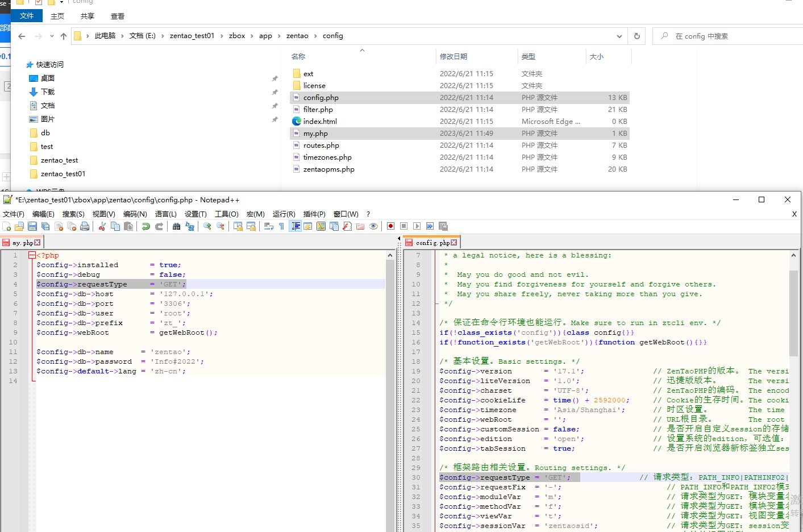Viewport: 803px width, 532px height.
Task: Open the 编码(N) encoding menu
Action: point(135,214)
